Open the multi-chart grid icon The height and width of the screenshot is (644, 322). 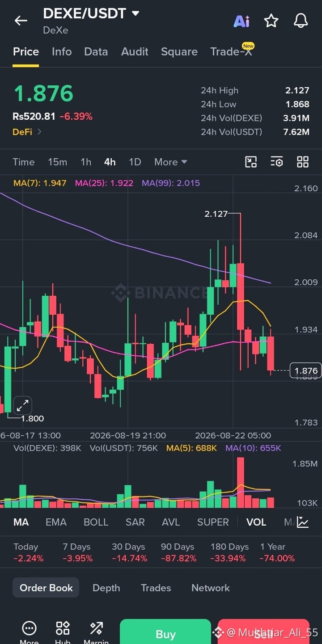coord(303,162)
